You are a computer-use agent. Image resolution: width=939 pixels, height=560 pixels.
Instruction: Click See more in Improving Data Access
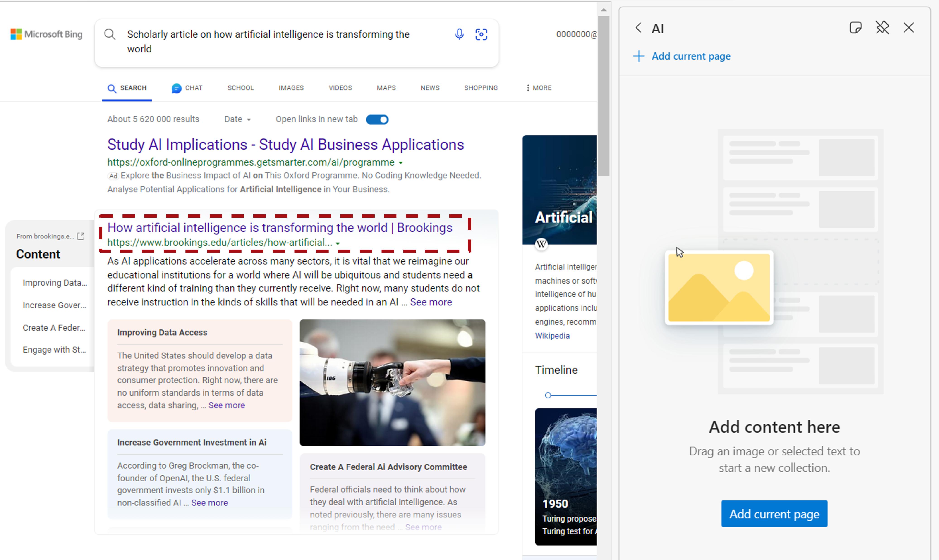click(x=227, y=405)
